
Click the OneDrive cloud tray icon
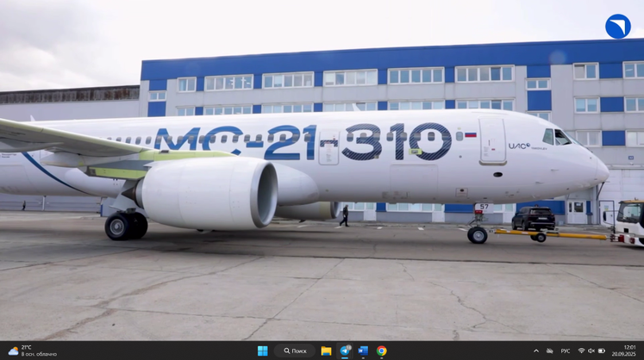point(550,351)
